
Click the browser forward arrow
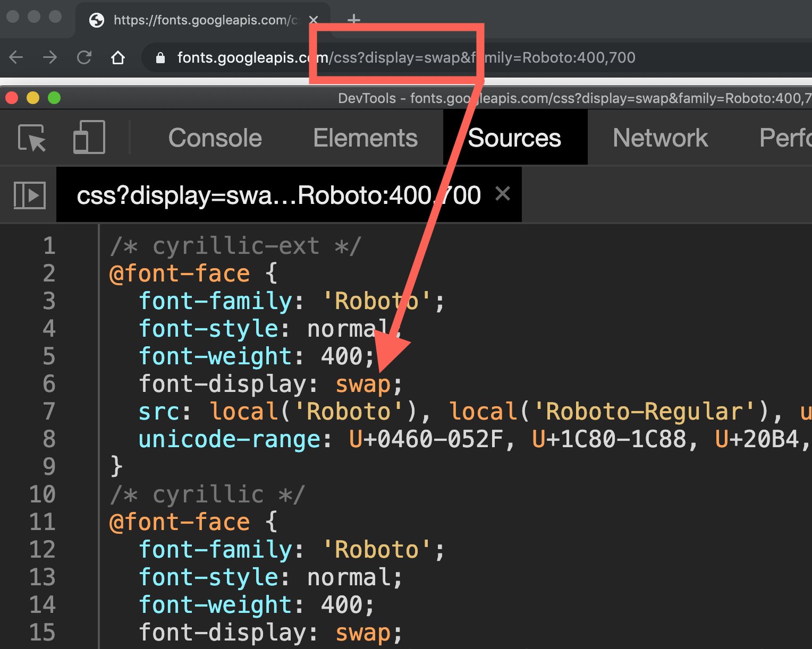(x=50, y=57)
